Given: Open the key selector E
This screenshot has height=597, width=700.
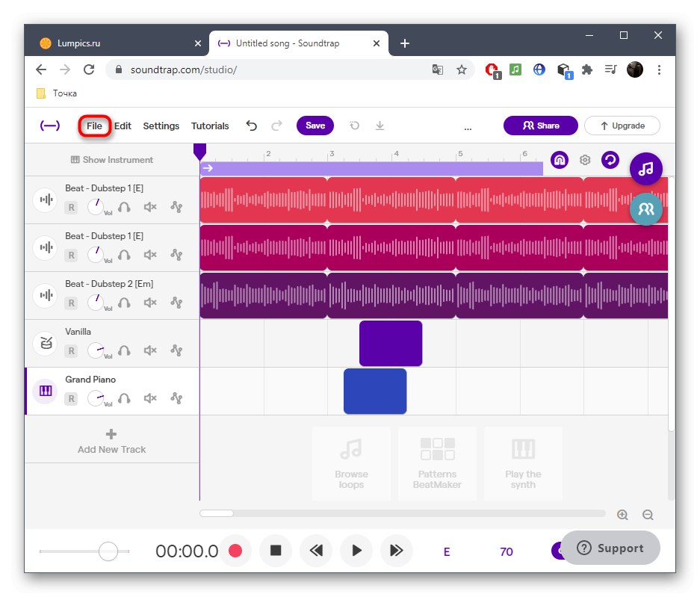Looking at the screenshot, I should point(447,552).
